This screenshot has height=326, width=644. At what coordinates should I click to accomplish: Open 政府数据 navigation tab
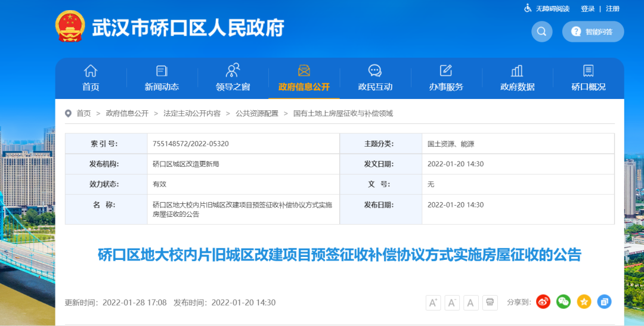point(517,78)
